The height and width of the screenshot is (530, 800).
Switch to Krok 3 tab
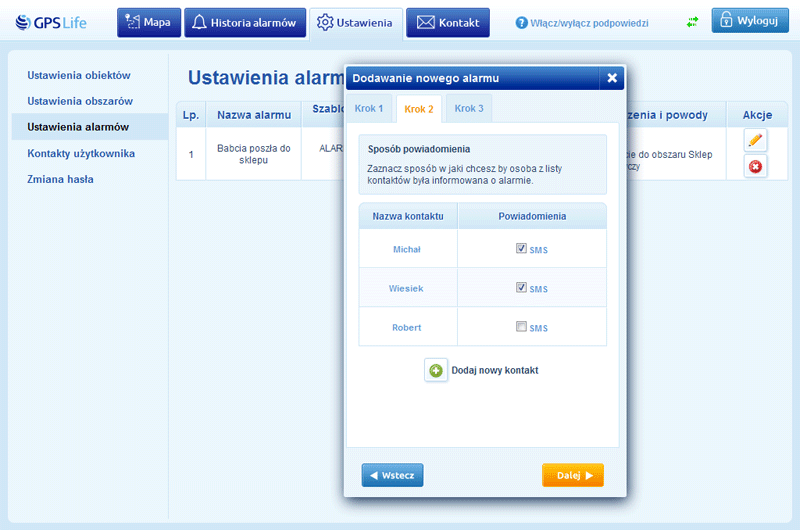(x=469, y=108)
